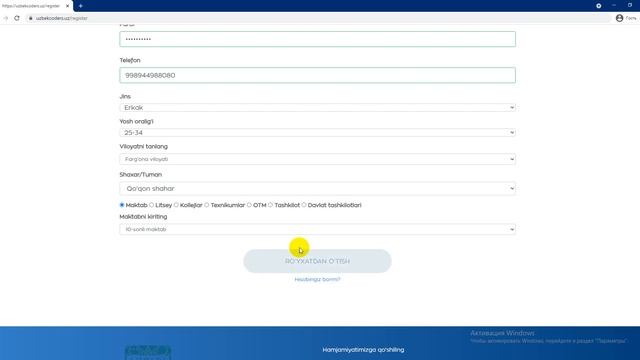This screenshot has width=640, height=360.
Task: Click the site lock icon in address bar
Action: point(31,18)
